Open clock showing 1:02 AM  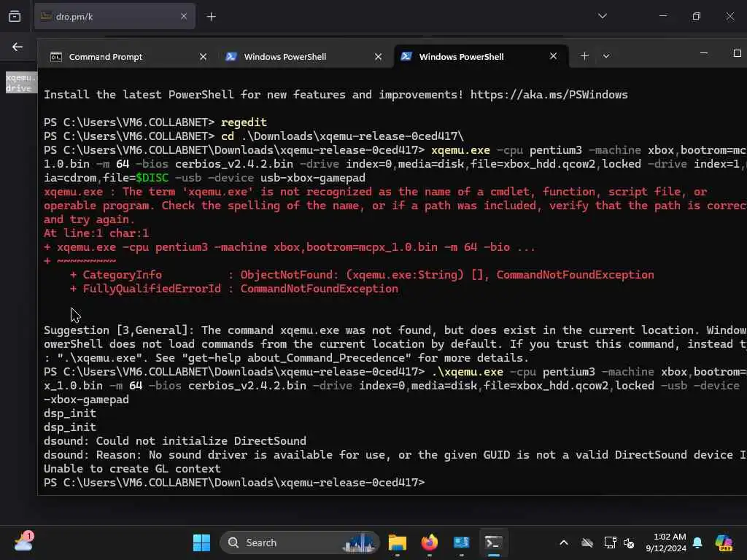pyautogui.click(x=665, y=542)
